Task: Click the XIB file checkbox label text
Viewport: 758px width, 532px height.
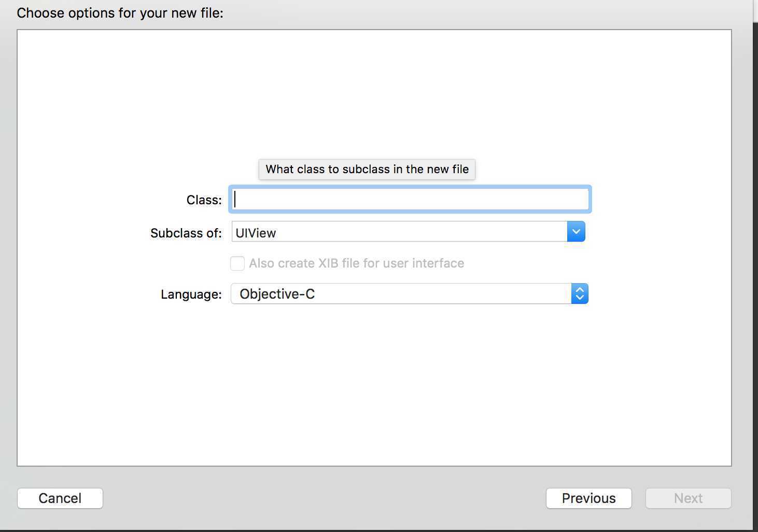Action: click(356, 263)
